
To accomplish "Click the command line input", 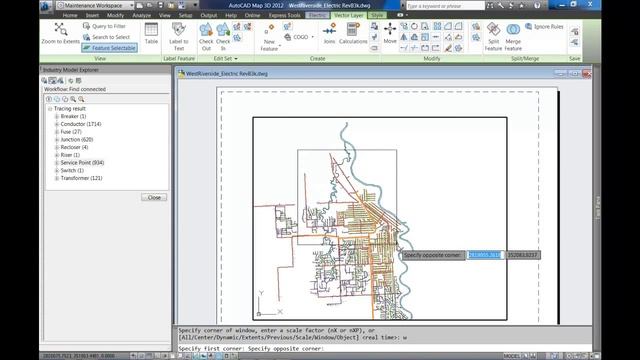I will coord(384,349).
